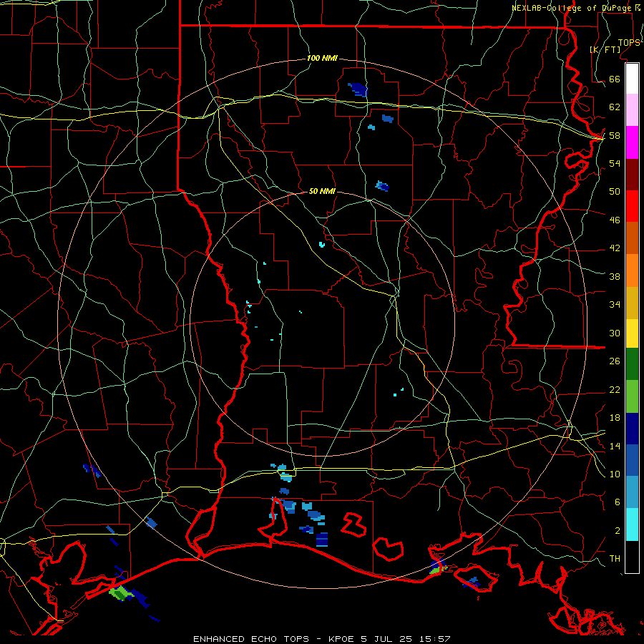644x644 pixels.
Task: Click the legend value 6
Action: (x=617, y=502)
